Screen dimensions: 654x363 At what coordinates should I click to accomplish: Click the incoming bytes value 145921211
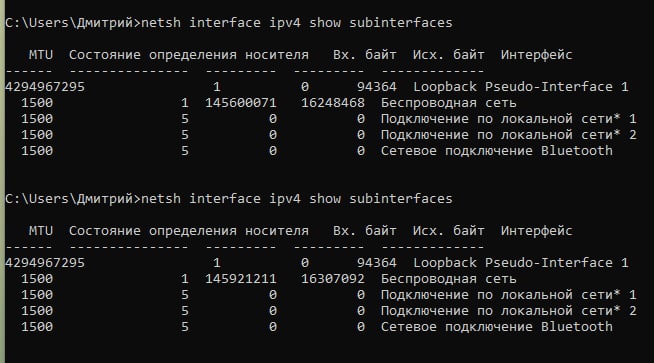coord(241,279)
